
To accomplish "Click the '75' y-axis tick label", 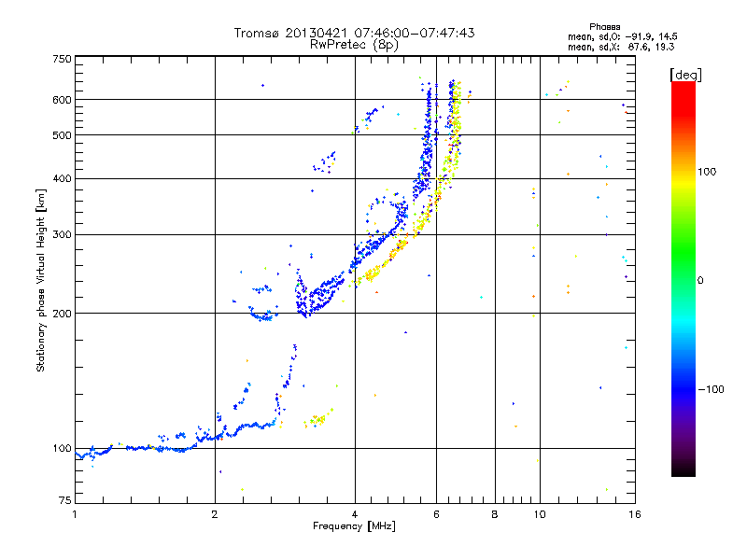I will (x=65, y=500).
